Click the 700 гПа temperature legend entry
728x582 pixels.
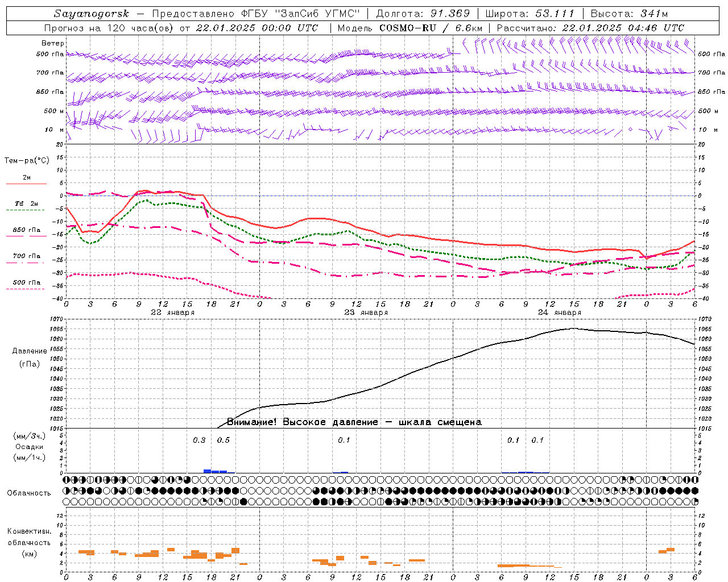point(26,256)
